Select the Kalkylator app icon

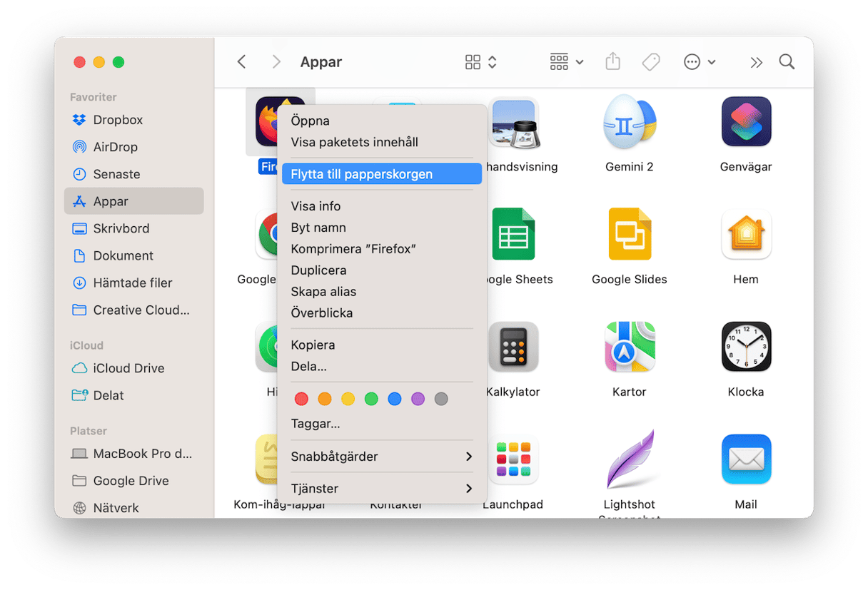[x=513, y=347]
